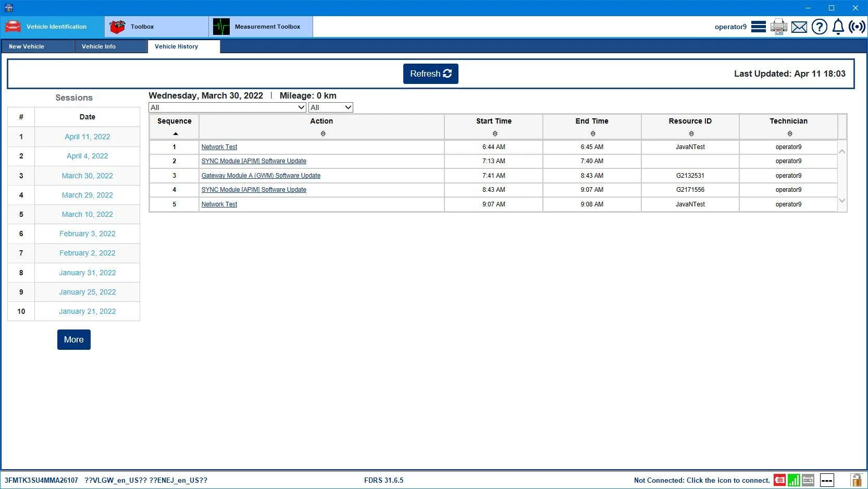The width and height of the screenshot is (868, 489).
Task: Open the wide 'All' action filter dropdown
Action: [x=227, y=107]
